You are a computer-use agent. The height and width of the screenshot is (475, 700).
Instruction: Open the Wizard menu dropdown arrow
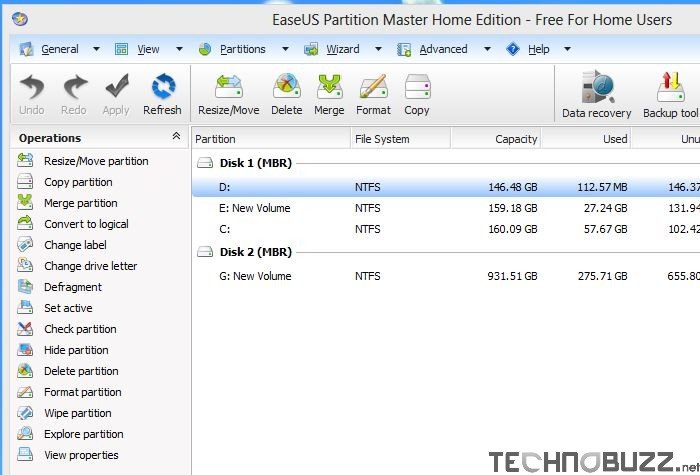pyautogui.click(x=378, y=49)
